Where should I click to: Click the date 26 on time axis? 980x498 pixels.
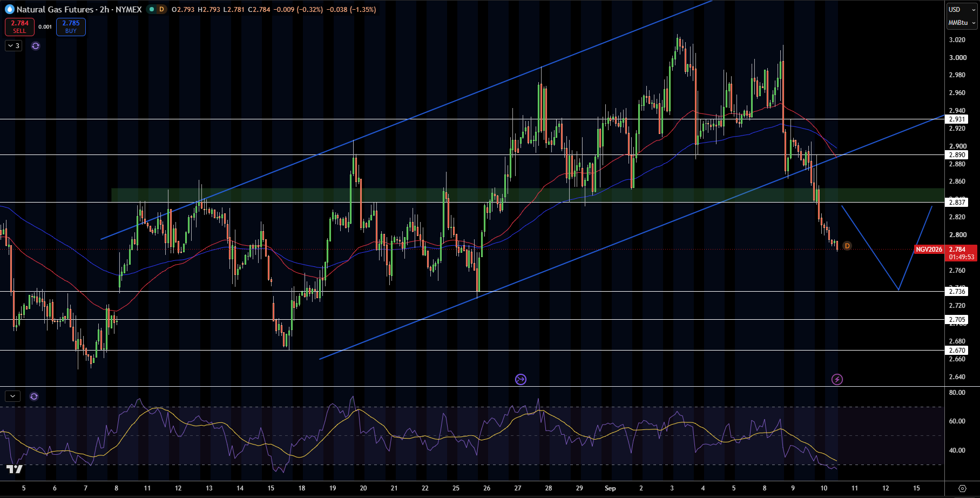pyautogui.click(x=487, y=488)
